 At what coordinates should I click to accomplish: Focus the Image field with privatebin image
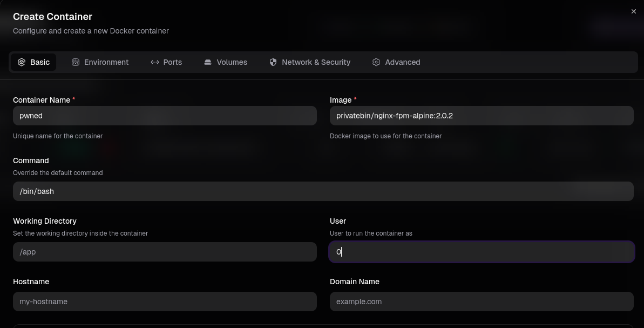pos(482,116)
